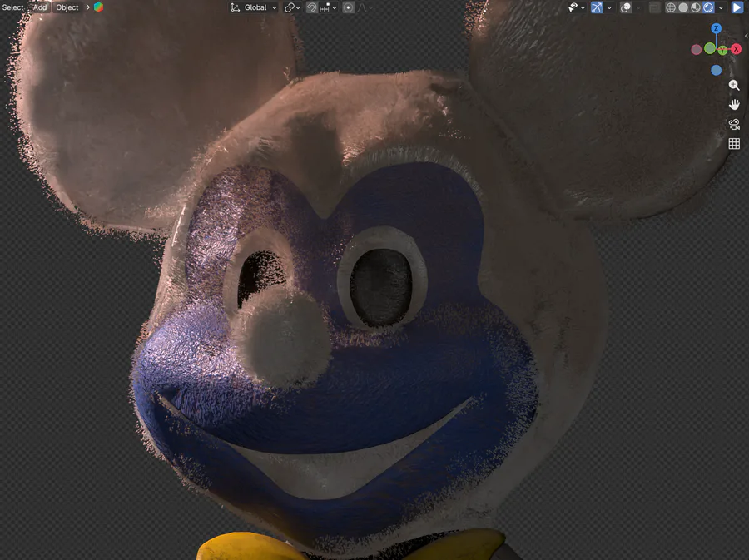Open the pivot point dropdown

pos(292,7)
